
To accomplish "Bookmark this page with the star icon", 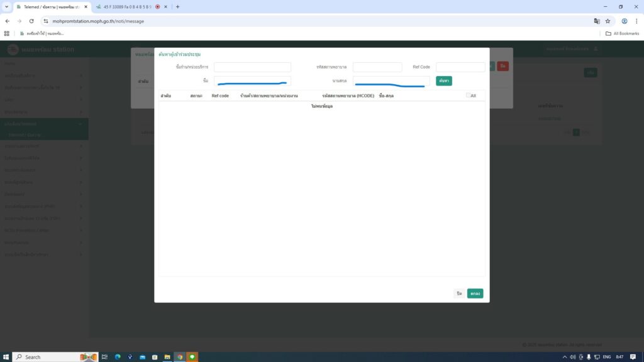I will (608, 21).
